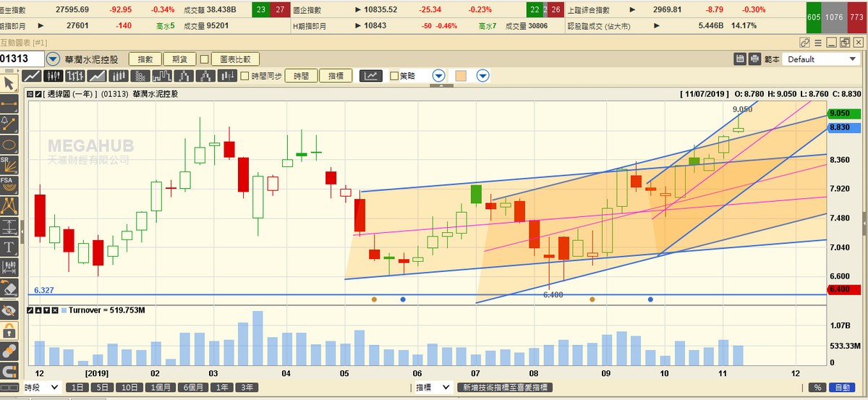Select the candle range measurement tool
The image size is (868, 400).
click(9, 267)
